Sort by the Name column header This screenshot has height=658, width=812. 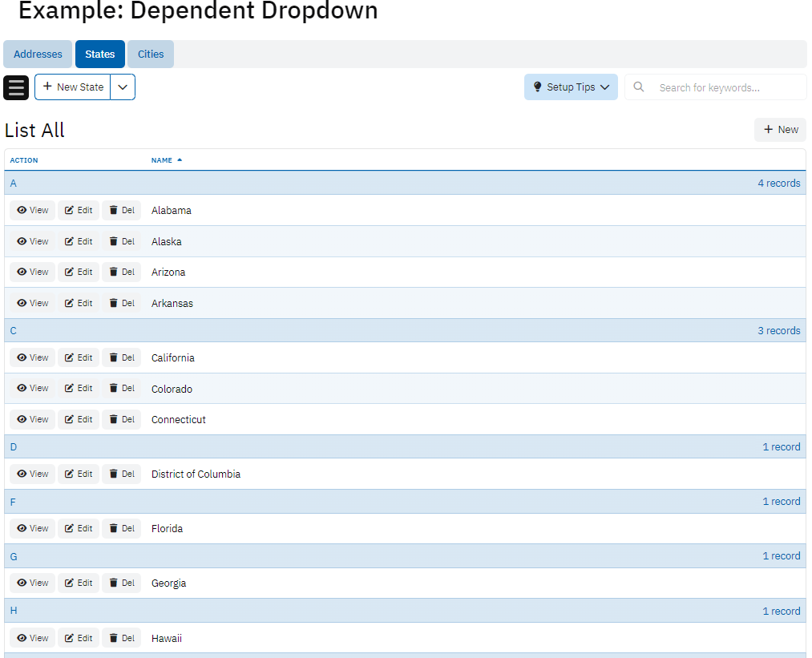(162, 160)
